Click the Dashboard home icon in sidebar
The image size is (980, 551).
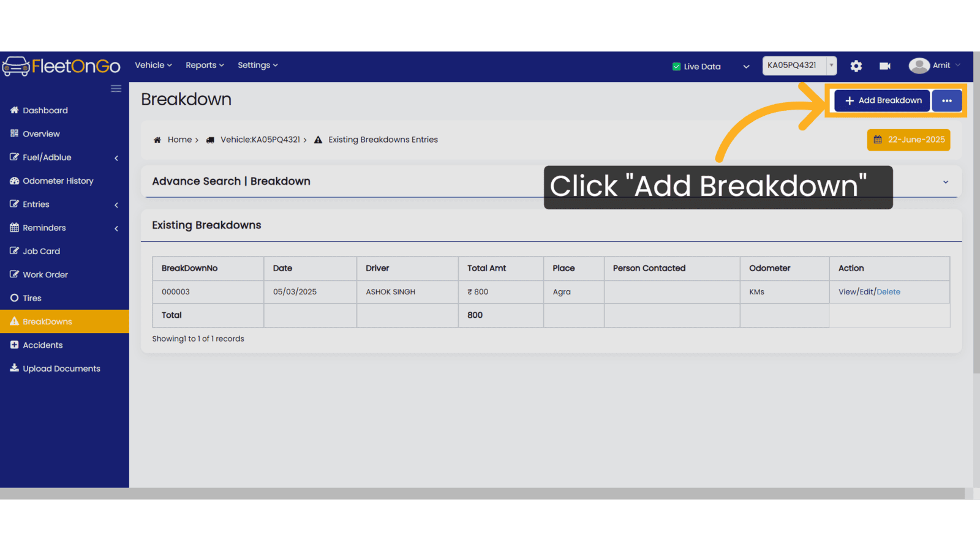14,110
